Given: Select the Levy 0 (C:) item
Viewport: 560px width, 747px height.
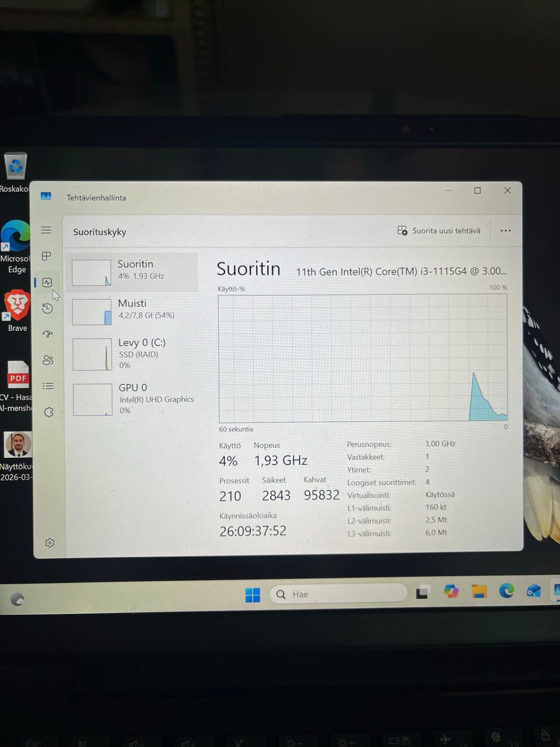Looking at the screenshot, I should pyautogui.click(x=133, y=354).
